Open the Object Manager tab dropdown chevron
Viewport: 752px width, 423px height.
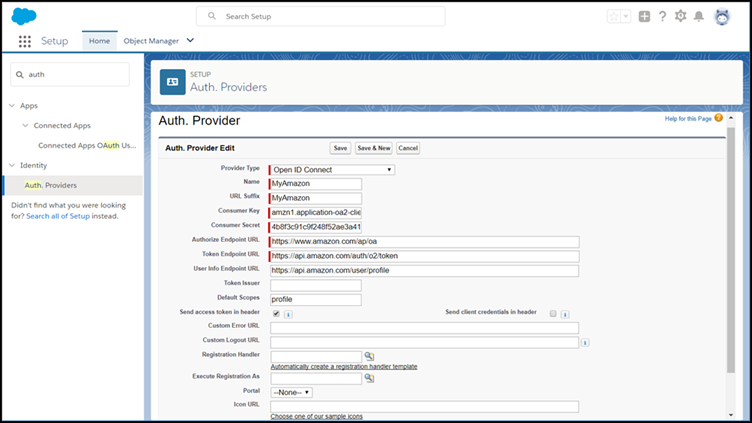click(x=190, y=40)
